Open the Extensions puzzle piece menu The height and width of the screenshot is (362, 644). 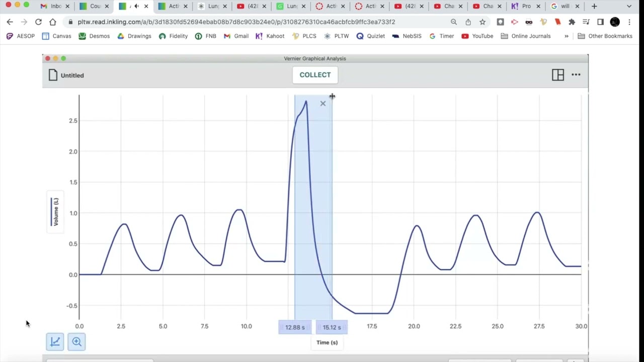(x=572, y=22)
